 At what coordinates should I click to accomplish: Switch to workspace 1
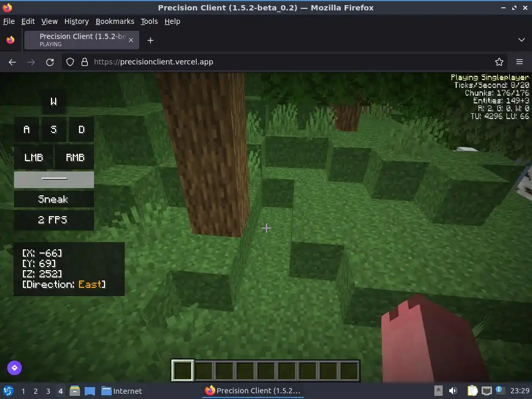[23, 391]
